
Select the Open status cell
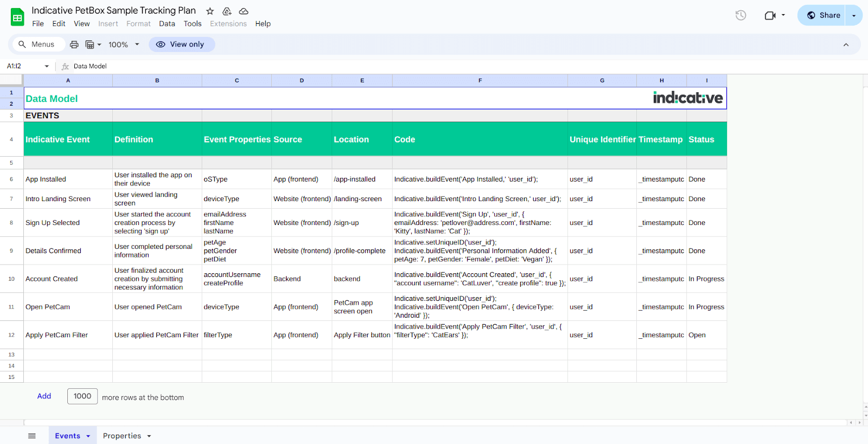[707, 335]
